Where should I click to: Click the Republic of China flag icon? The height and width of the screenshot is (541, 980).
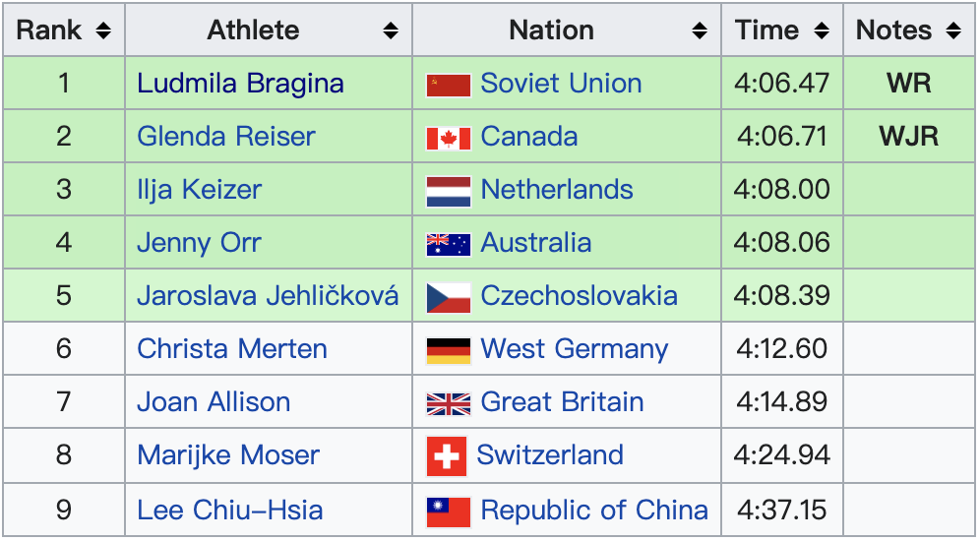448,511
